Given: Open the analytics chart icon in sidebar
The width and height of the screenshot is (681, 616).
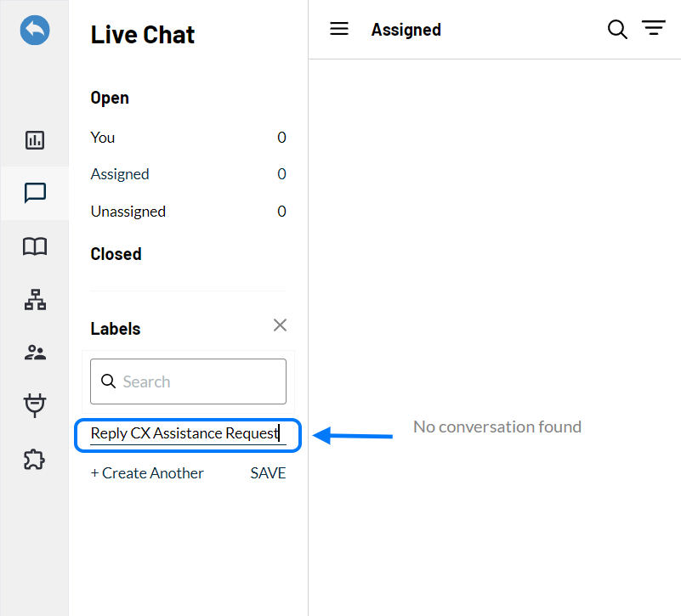Looking at the screenshot, I should (x=35, y=140).
